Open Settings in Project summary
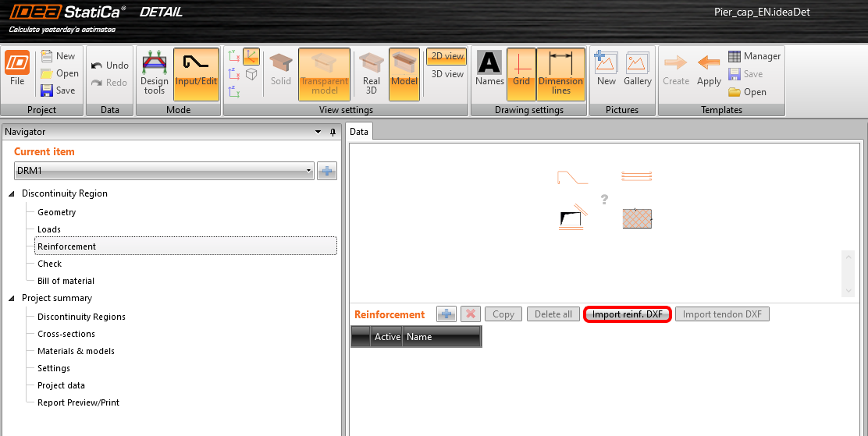 54,368
